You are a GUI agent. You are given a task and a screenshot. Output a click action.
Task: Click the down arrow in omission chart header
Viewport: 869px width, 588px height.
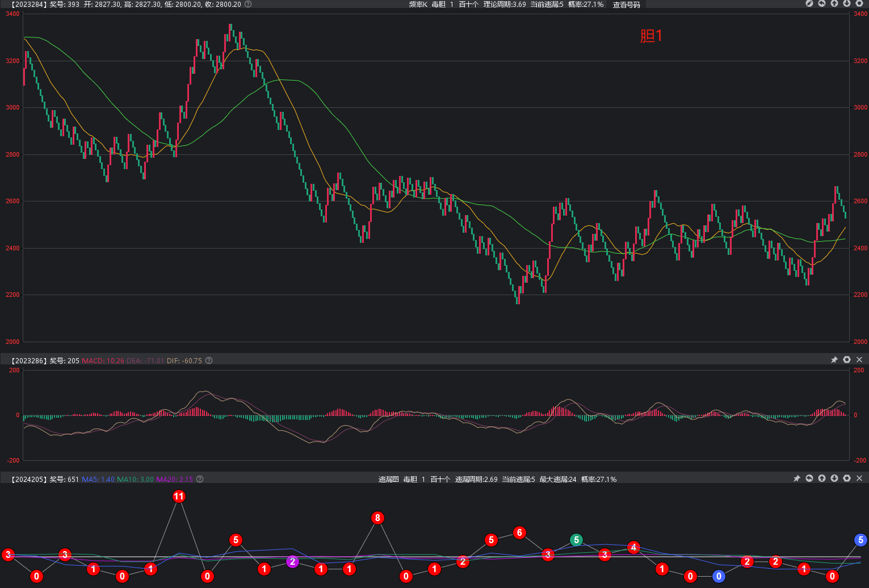click(x=834, y=478)
